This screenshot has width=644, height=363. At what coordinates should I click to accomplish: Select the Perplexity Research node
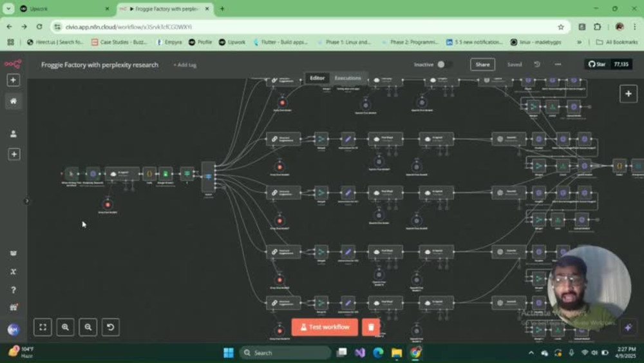(93, 174)
